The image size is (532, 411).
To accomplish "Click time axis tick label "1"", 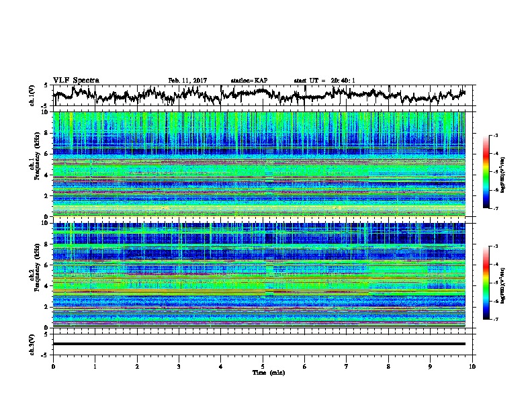I will pos(95,367).
